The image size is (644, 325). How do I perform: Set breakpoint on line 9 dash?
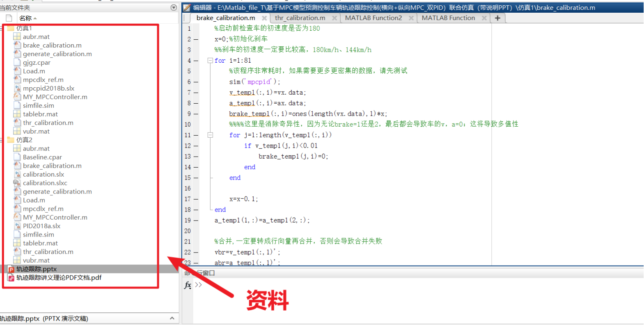point(196,114)
